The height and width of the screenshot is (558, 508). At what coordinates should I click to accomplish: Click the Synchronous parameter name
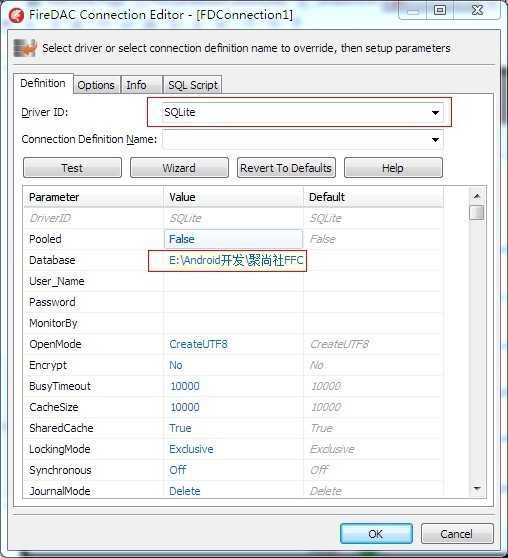60,470
